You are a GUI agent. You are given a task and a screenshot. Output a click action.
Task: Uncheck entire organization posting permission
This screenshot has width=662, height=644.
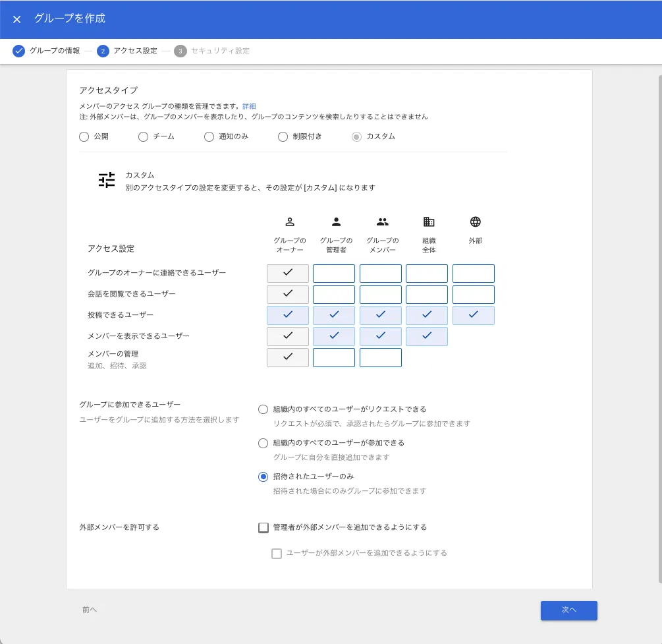(427, 316)
